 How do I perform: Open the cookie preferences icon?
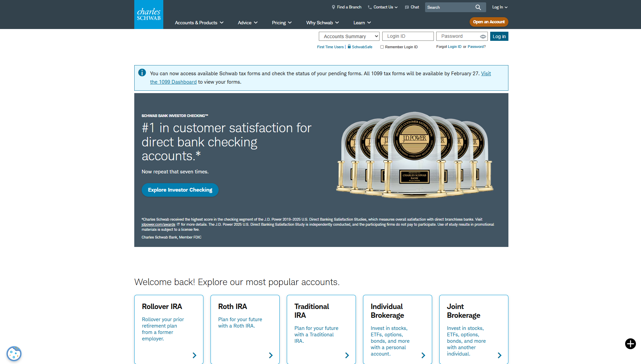14,354
